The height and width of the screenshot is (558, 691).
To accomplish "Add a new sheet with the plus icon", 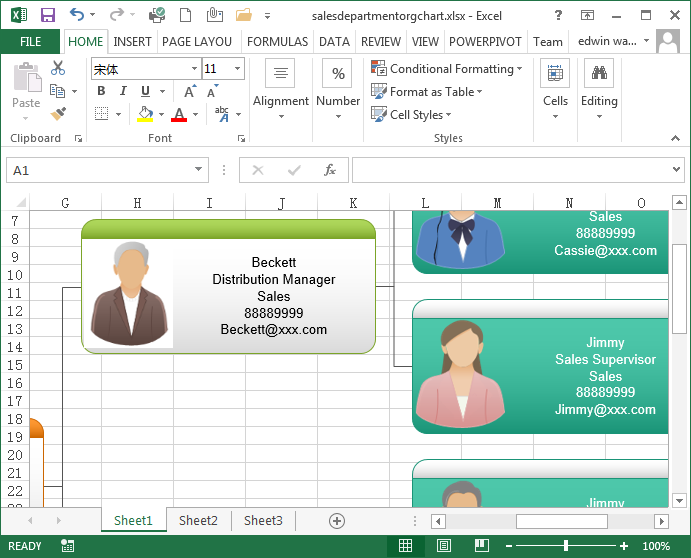I will (x=337, y=521).
